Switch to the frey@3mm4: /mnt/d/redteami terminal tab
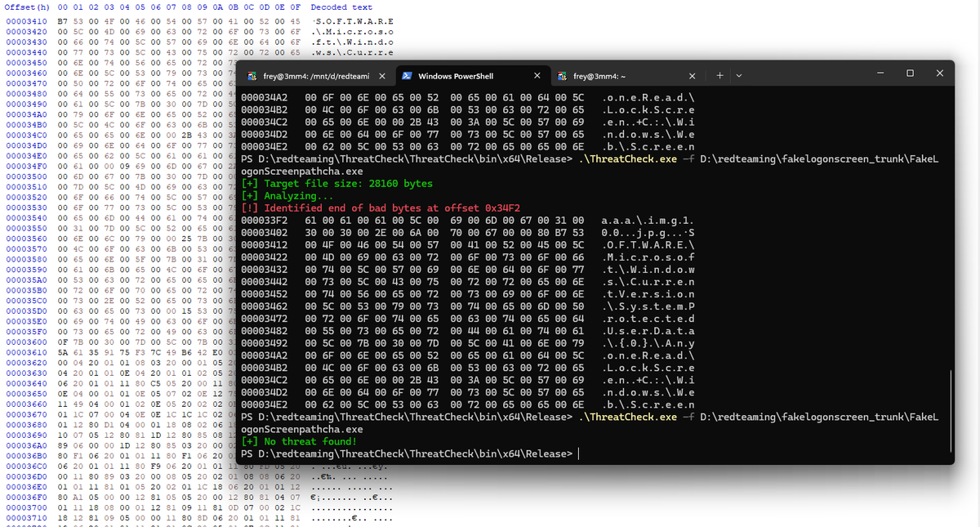 315,76
